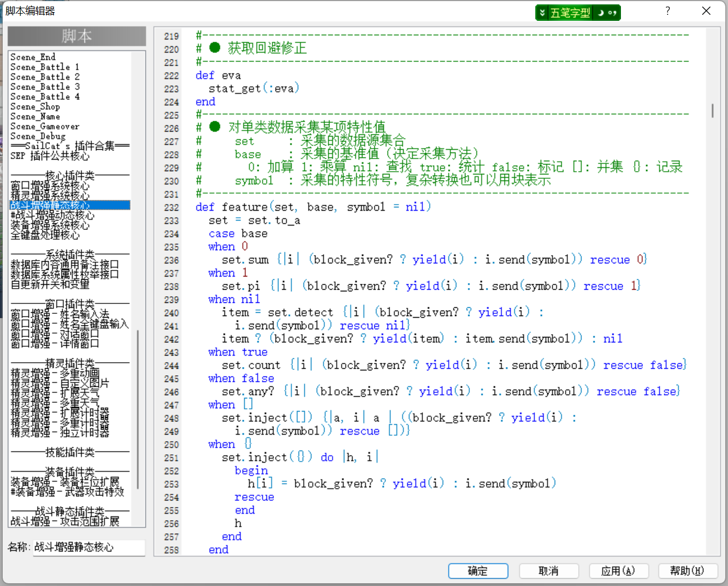Click the title bar question mark help icon
This screenshot has height=586, width=728.
(668, 11)
